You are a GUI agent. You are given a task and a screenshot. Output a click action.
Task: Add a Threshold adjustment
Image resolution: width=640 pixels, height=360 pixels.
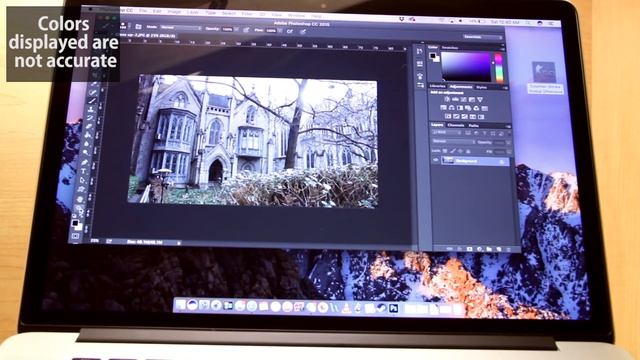pos(464,116)
